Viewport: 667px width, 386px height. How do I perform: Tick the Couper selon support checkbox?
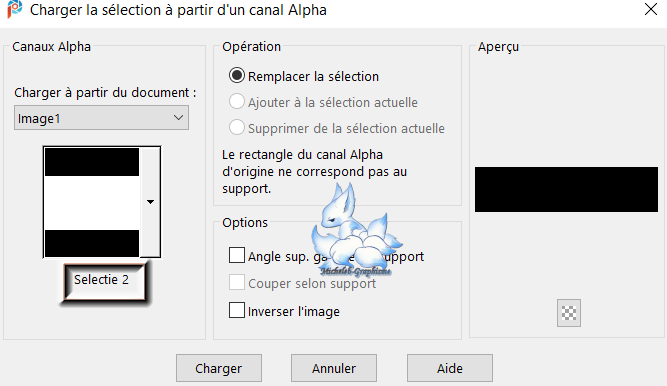237,283
